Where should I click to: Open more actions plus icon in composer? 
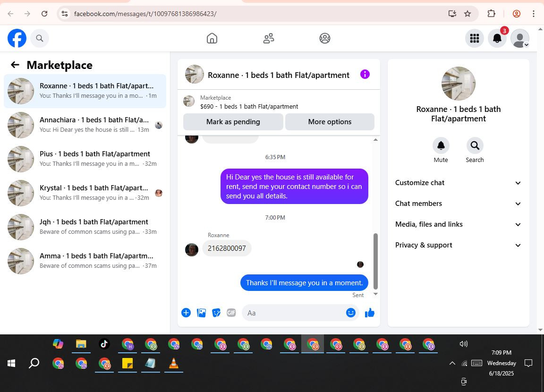pos(186,313)
